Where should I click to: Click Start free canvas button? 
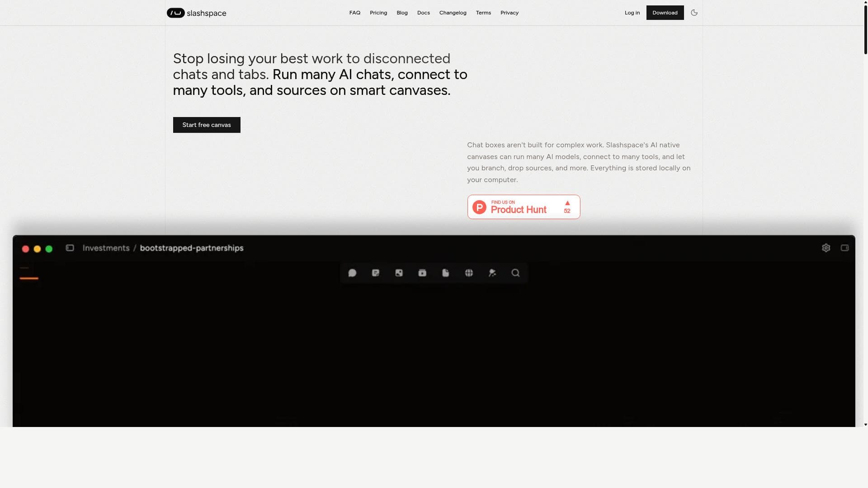pos(207,125)
